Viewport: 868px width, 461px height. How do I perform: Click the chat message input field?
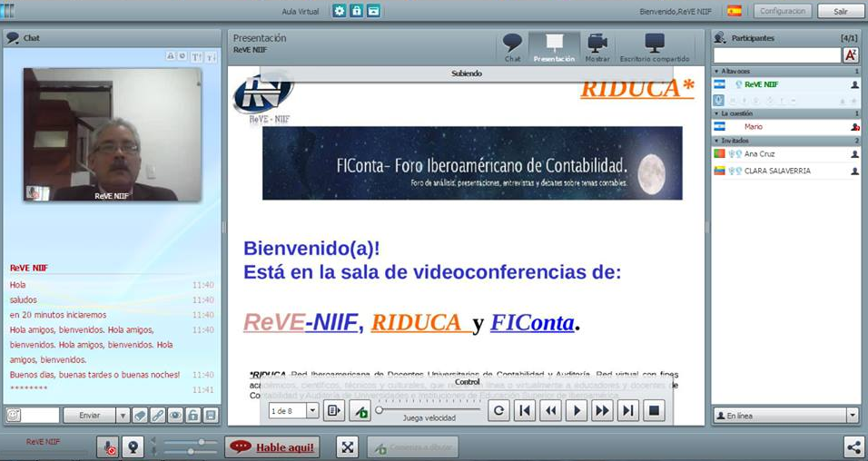[x=40, y=415]
